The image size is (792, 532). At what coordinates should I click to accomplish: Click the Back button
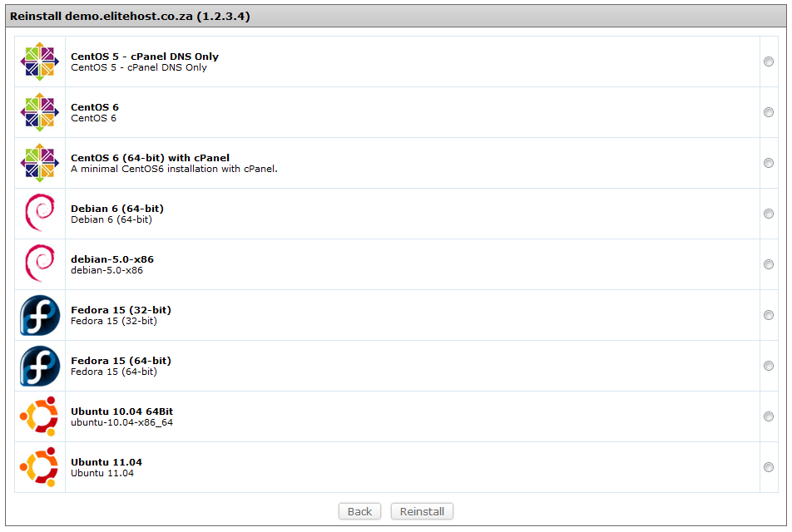click(x=359, y=511)
